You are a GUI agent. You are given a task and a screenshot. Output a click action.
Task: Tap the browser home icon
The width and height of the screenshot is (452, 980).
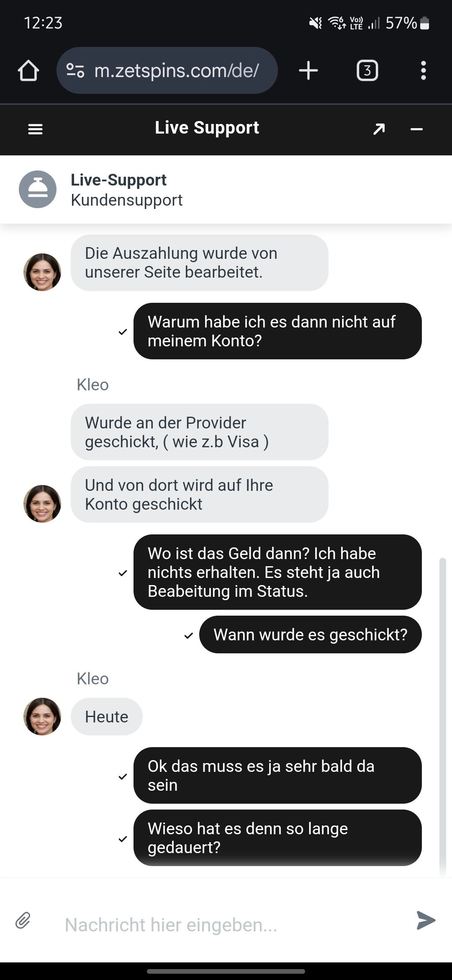pos(28,70)
